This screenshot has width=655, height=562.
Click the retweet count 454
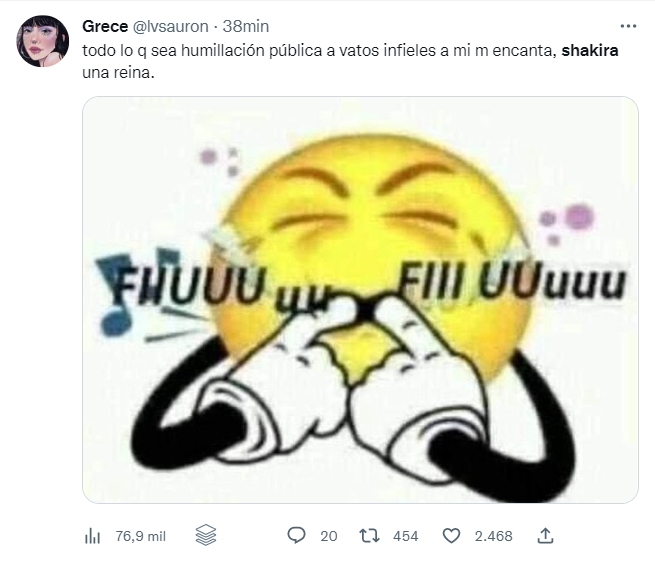(x=405, y=536)
